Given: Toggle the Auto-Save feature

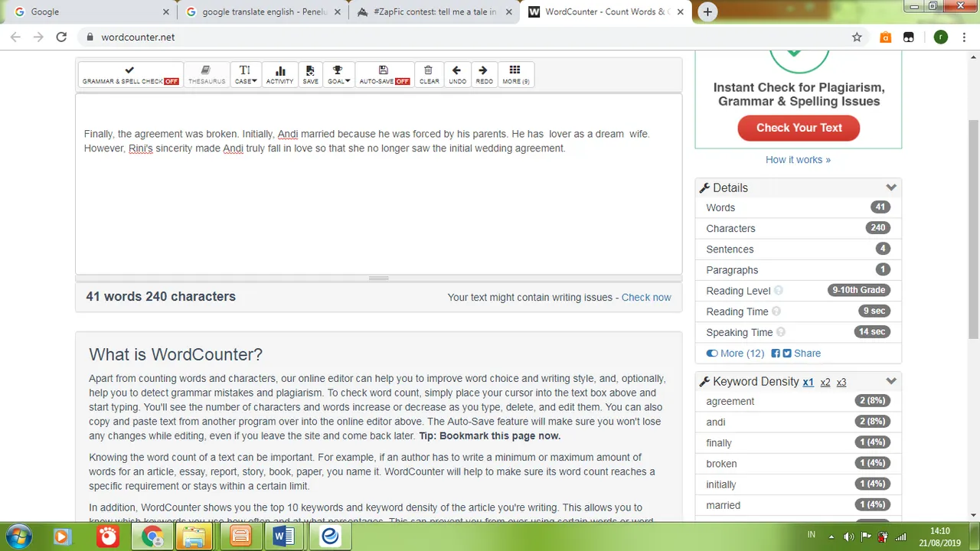Looking at the screenshot, I should pos(384,74).
